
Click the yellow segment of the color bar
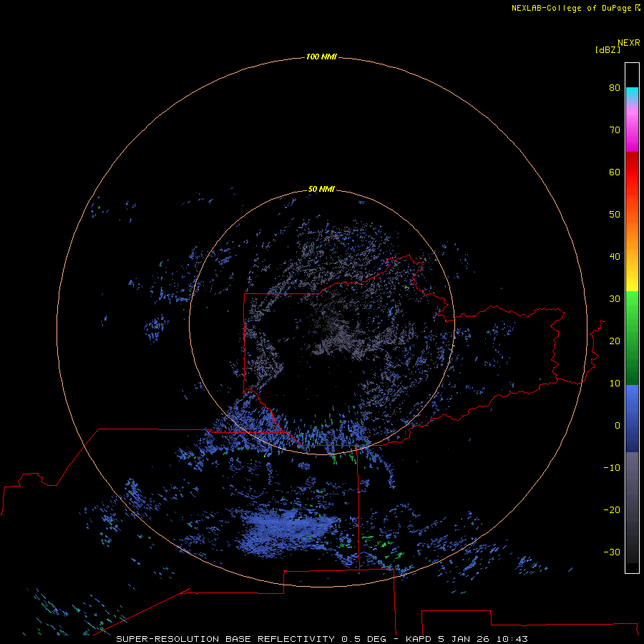click(632, 283)
